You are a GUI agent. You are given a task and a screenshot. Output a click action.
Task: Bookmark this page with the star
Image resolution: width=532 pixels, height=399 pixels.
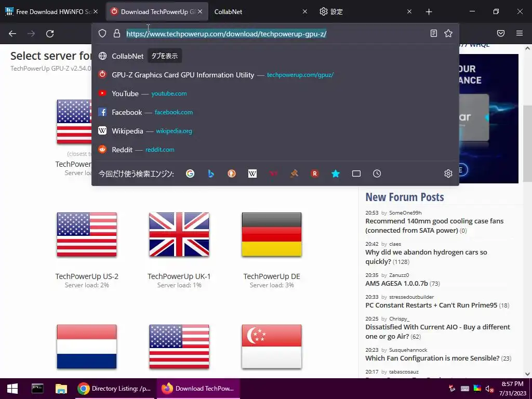(448, 33)
